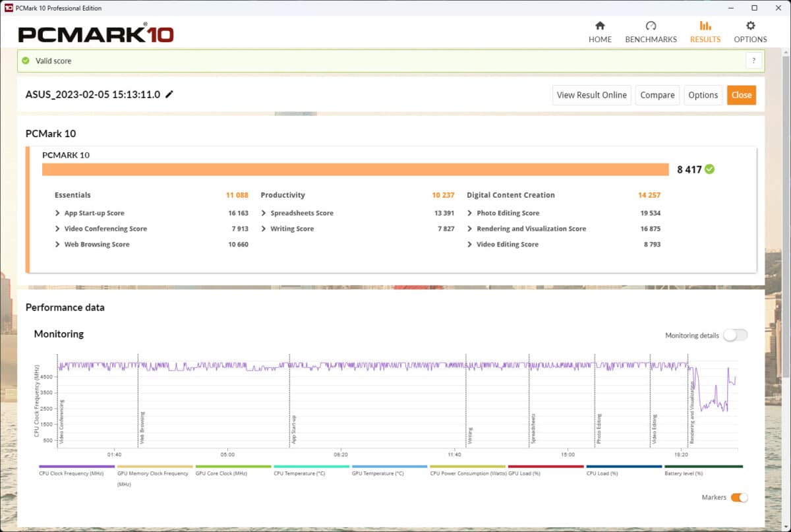Select GPU Core Clock legend item

point(233,470)
